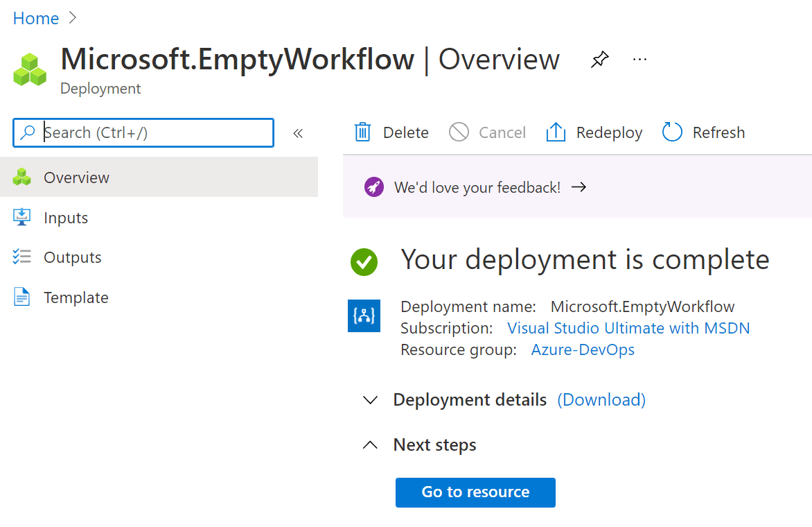Click the Deployment name label

tap(468, 306)
